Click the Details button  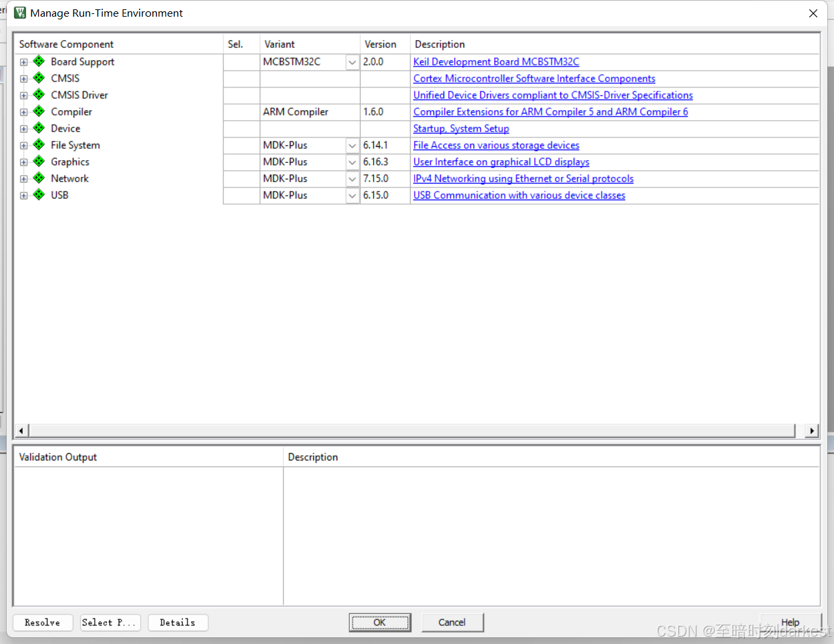tap(178, 623)
